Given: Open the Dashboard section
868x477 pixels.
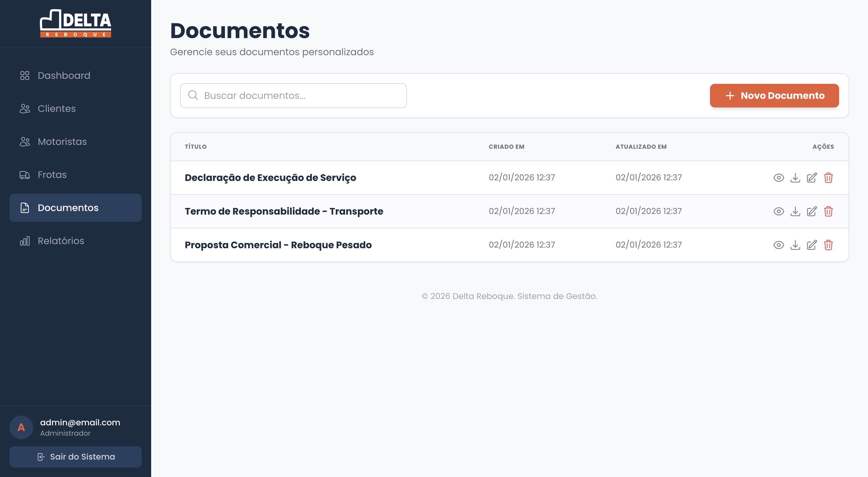Looking at the screenshot, I should 63,76.
